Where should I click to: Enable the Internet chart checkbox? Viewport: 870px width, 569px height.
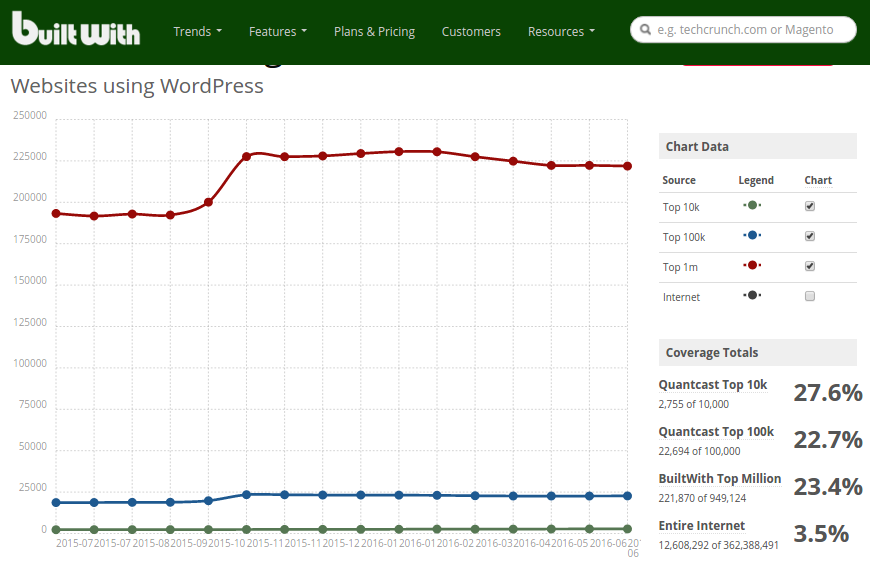pyautogui.click(x=810, y=296)
